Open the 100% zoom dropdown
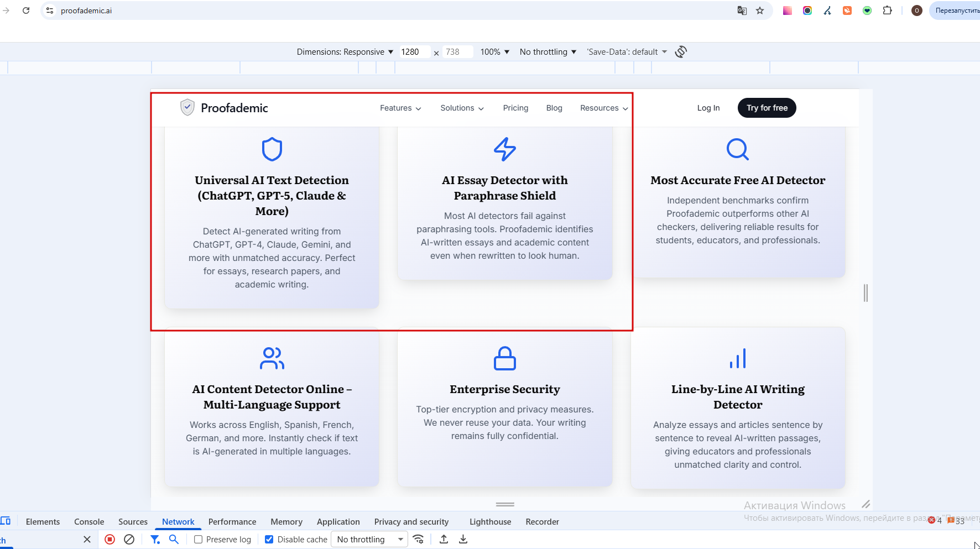 click(495, 51)
